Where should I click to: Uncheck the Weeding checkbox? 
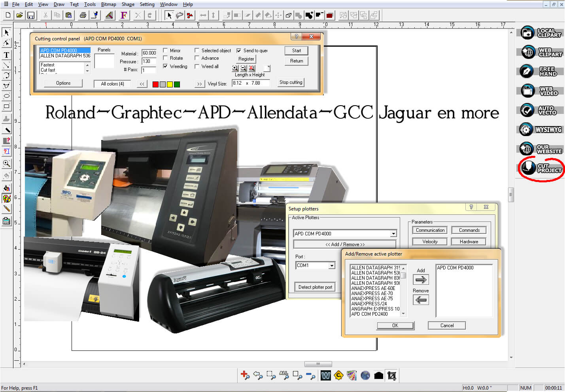[166, 66]
